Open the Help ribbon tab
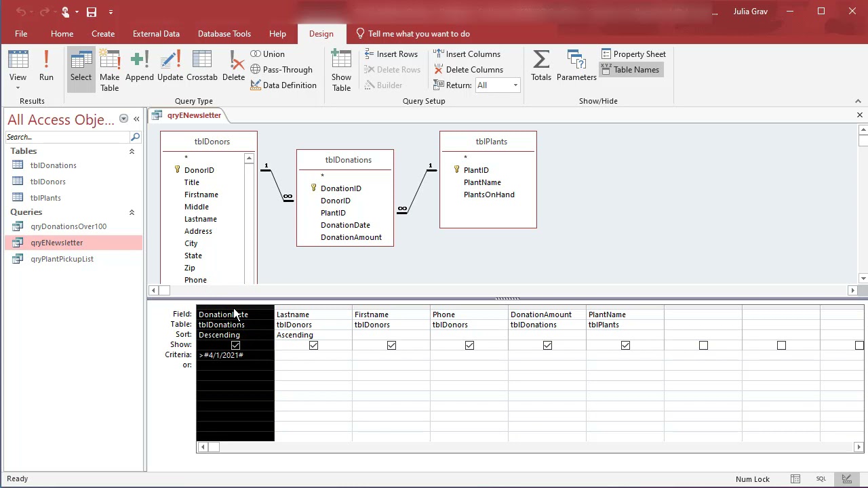The width and height of the screenshot is (868, 488). [277, 34]
